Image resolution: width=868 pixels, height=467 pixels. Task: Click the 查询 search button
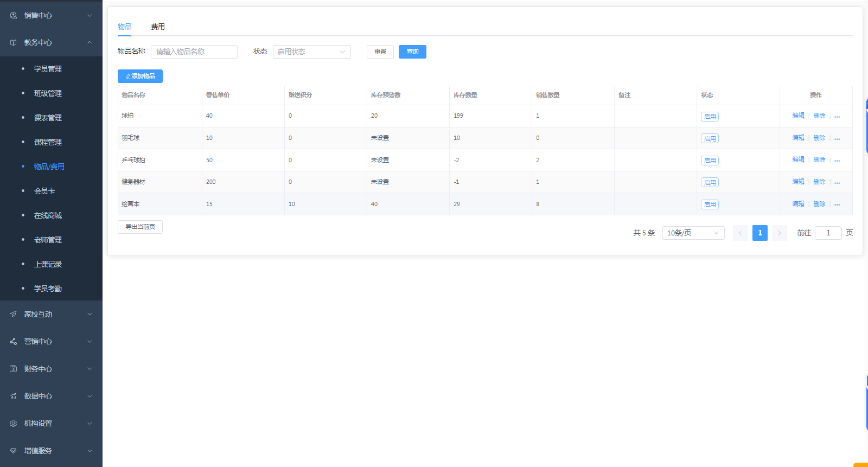pos(412,52)
